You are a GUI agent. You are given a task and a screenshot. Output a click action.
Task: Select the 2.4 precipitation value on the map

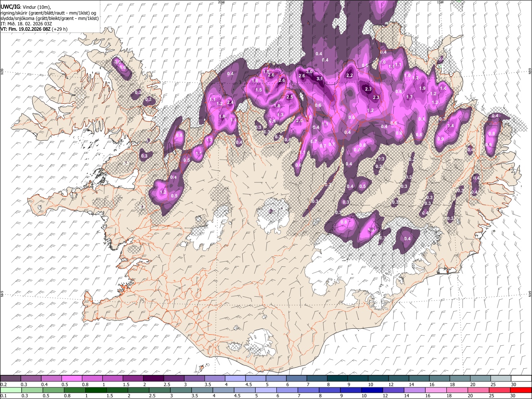coord(230,102)
